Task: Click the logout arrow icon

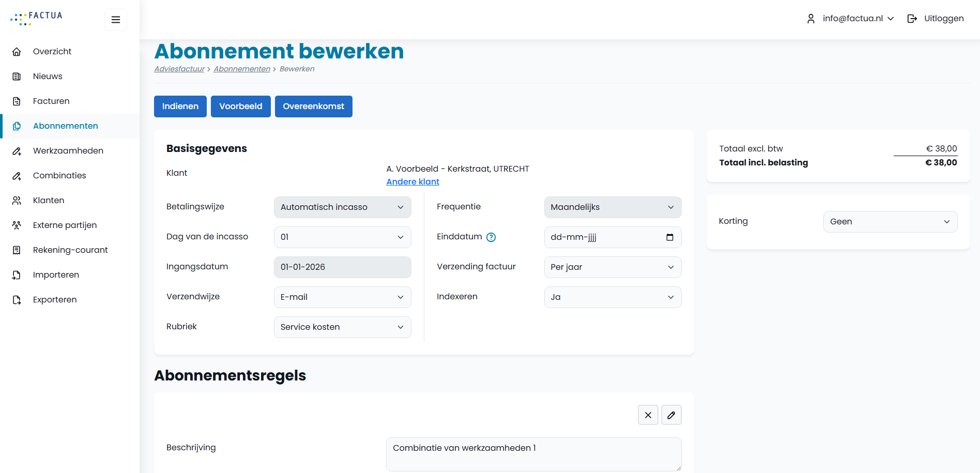Action: [x=912, y=19]
